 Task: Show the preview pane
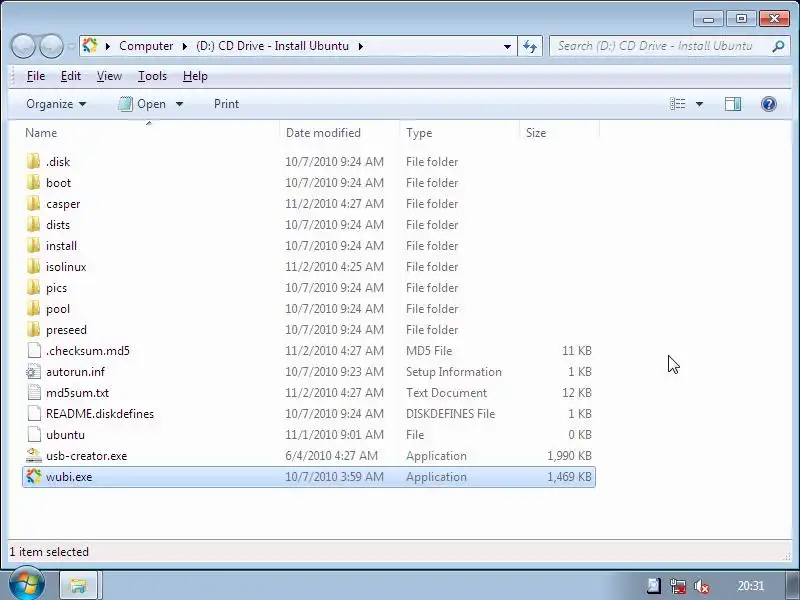tap(733, 104)
